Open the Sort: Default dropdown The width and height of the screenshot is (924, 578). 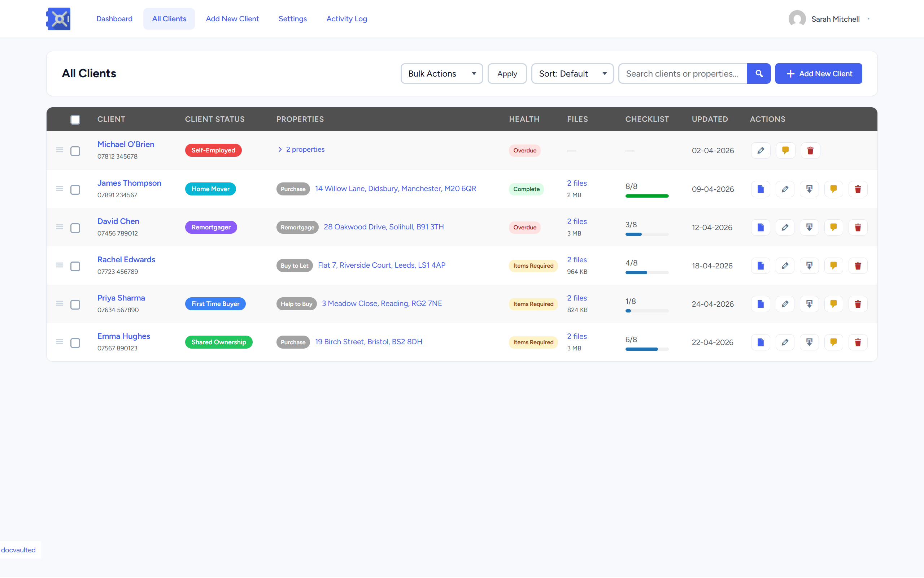[572, 73]
